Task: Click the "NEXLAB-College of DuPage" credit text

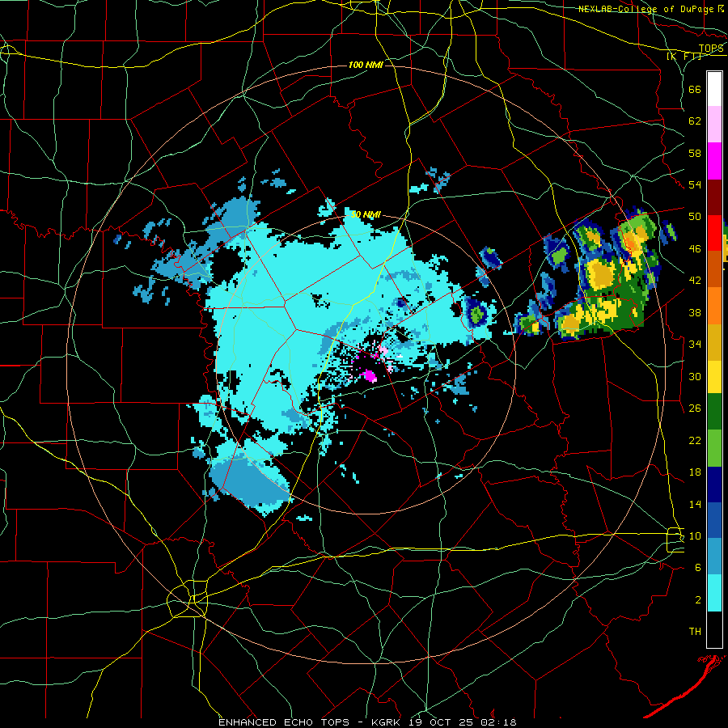Action: pos(646,9)
